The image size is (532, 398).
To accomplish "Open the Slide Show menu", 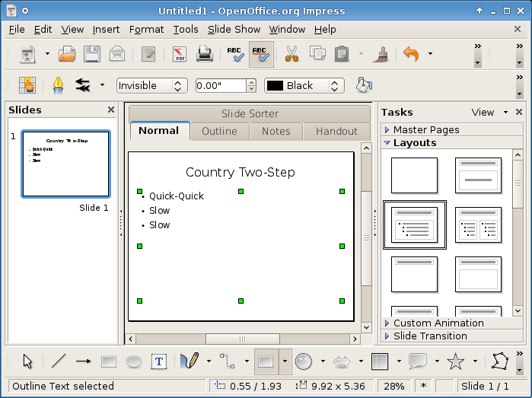I will pos(234,29).
